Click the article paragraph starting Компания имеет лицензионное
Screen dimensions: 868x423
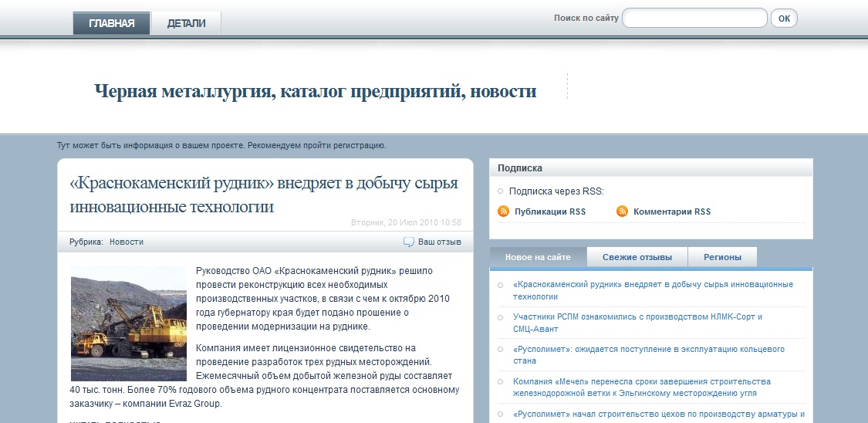coord(265,376)
